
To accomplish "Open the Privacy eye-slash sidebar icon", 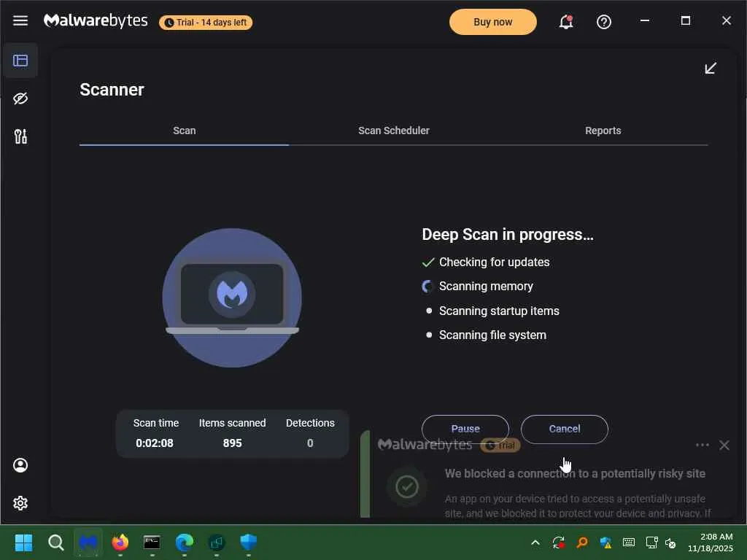I will coord(20,98).
